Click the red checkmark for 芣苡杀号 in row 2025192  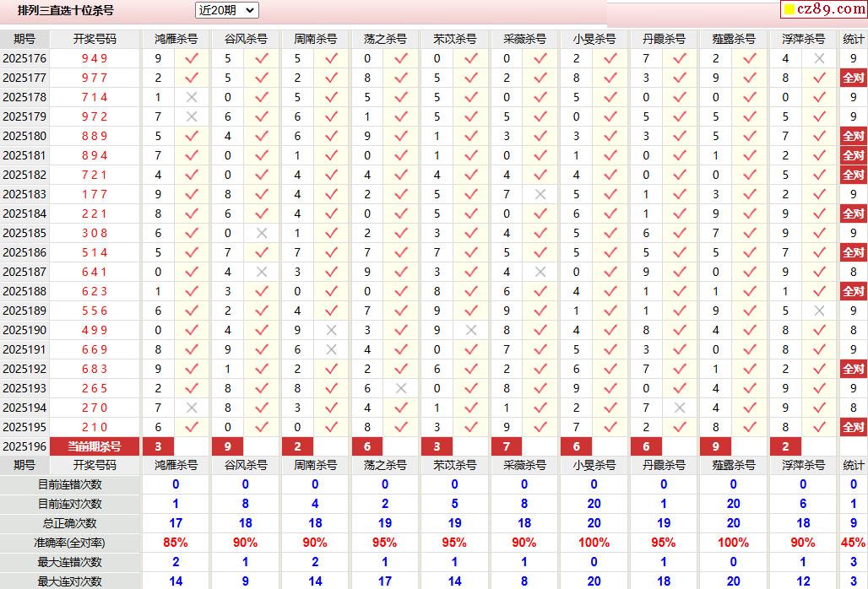[x=470, y=369]
